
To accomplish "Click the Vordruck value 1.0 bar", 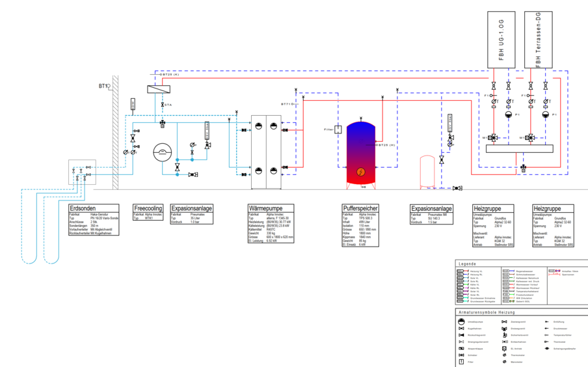I will pyautogui.click(x=195, y=222).
